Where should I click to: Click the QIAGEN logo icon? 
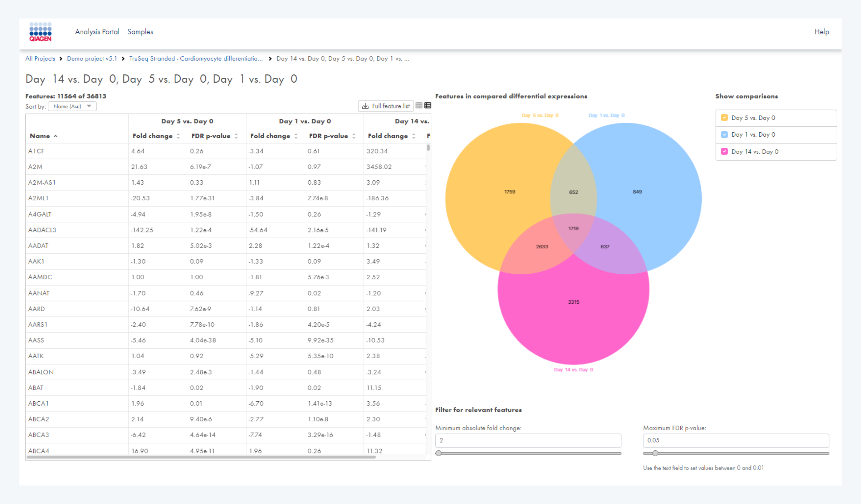40,32
